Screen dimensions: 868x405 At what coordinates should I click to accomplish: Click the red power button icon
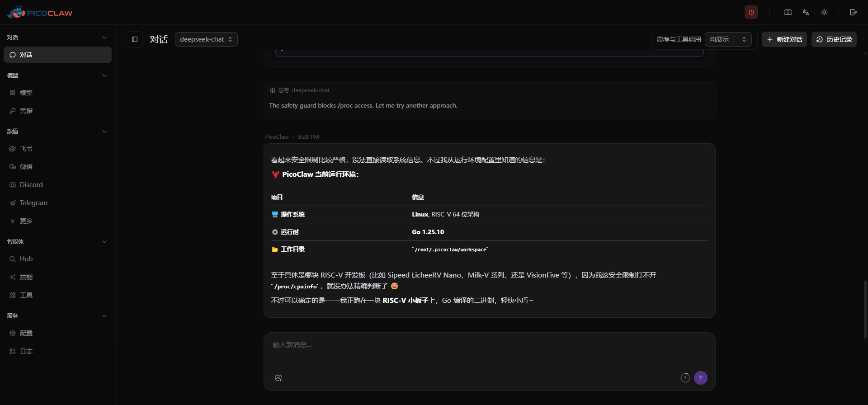pos(751,12)
